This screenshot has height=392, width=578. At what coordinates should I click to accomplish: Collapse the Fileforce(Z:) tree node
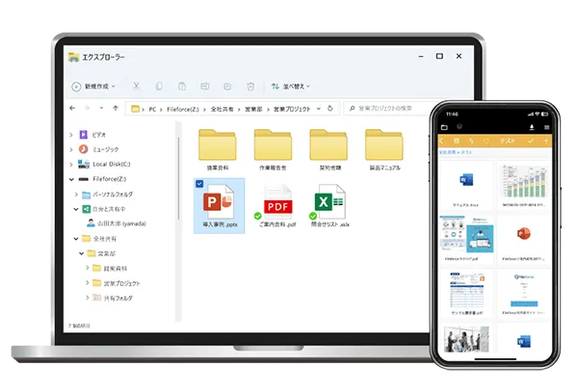71,178
